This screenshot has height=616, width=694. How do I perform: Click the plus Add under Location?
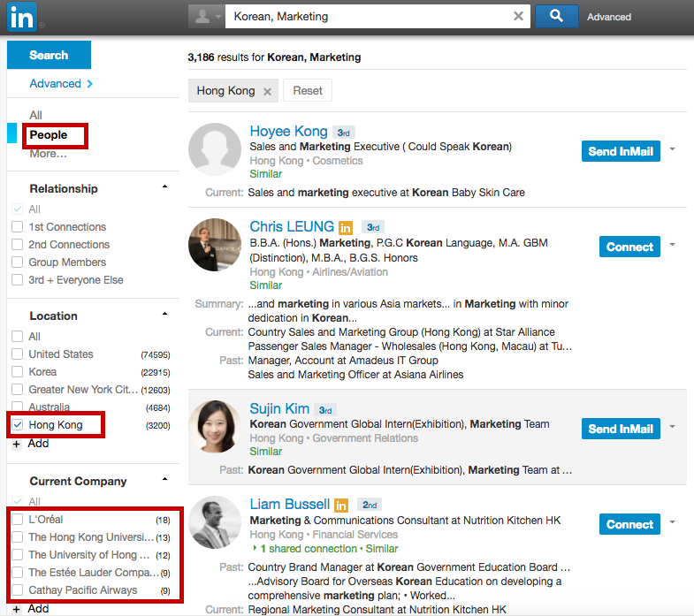click(x=31, y=444)
